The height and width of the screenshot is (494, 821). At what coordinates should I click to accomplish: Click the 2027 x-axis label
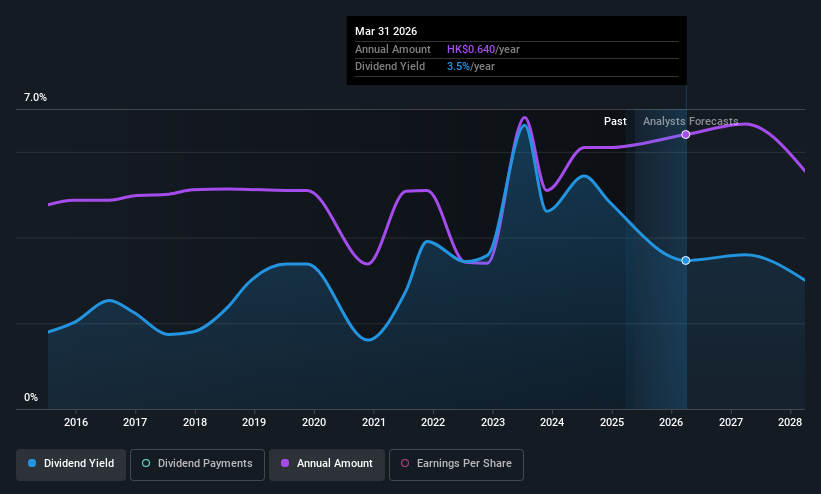731,422
